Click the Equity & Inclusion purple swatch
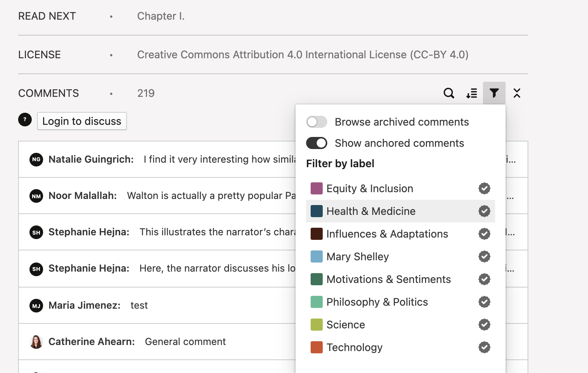The width and height of the screenshot is (588, 373). (x=317, y=188)
